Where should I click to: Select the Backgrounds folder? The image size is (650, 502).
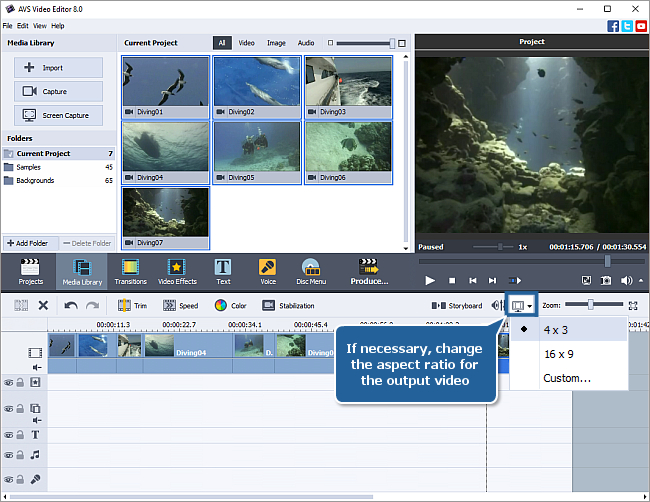(58, 180)
